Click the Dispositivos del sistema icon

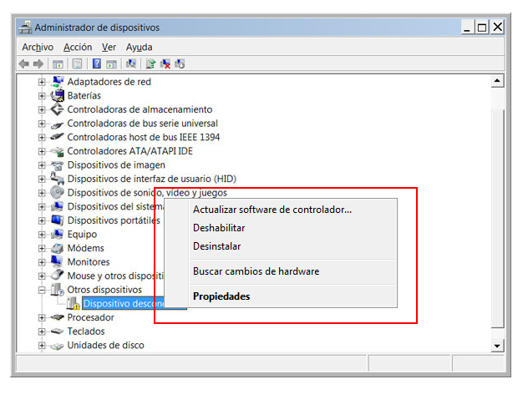click(58, 207)
